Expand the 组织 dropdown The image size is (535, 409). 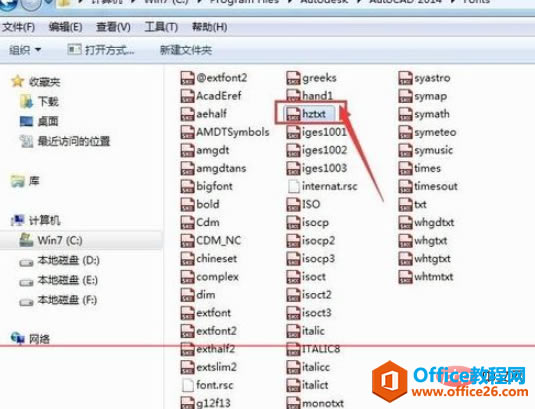(x=25, y=50)
